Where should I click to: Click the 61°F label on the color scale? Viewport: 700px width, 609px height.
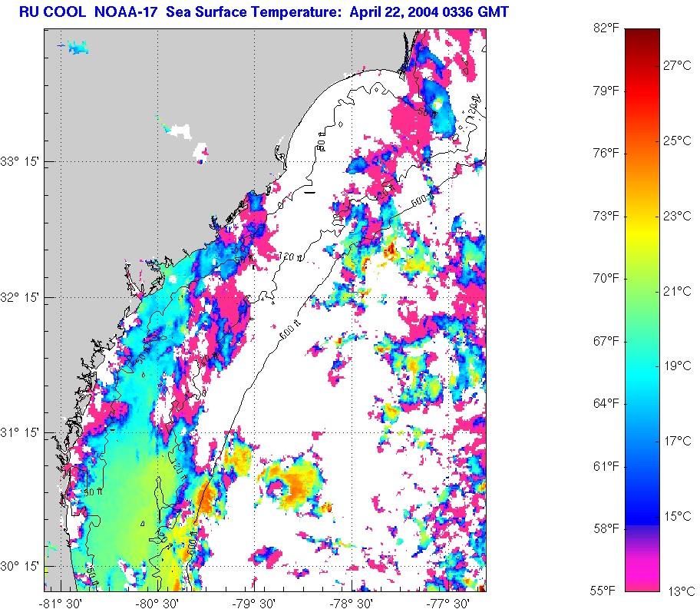(x=606, y=466)
